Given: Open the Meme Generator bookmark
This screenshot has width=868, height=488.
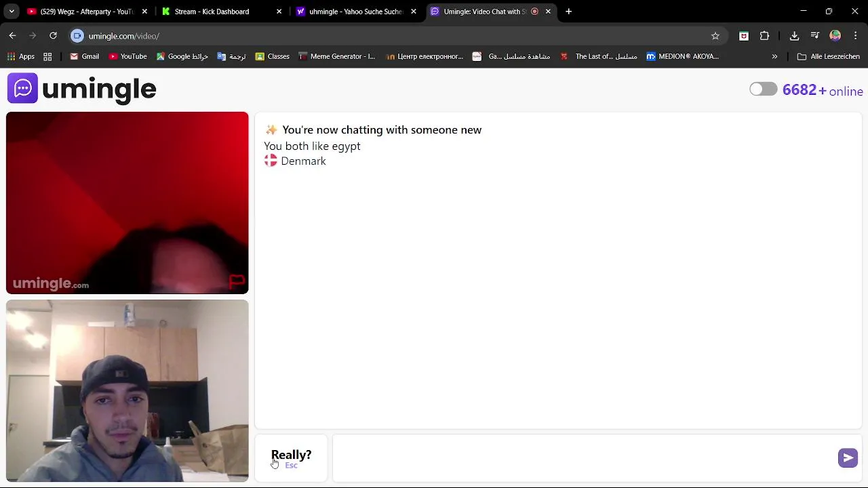Looking at the screenshot, I should coord(337,56).
